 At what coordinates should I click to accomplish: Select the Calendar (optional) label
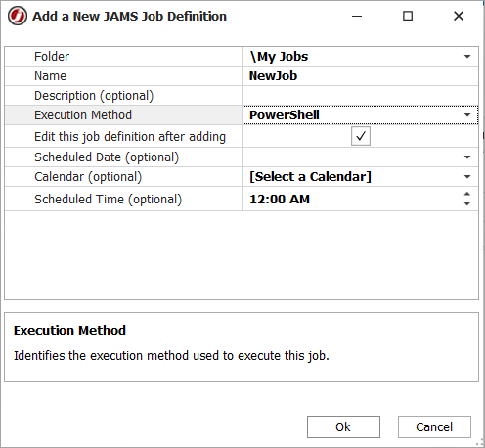click(x=88, y=177)
